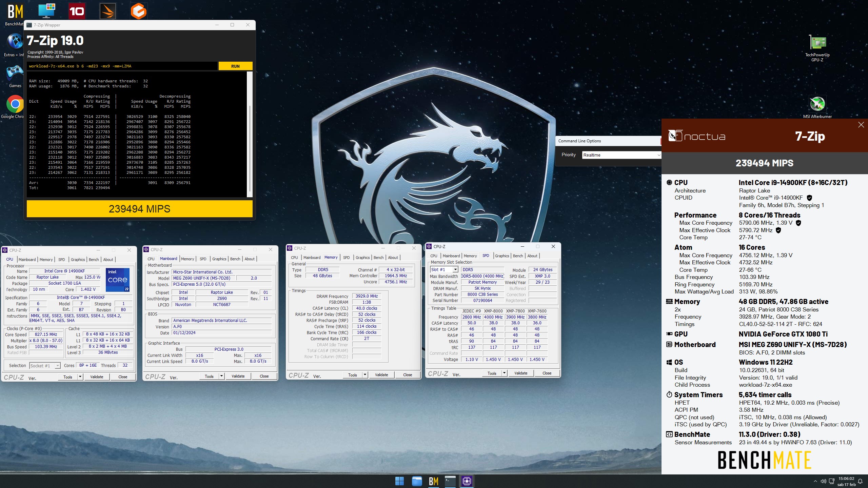
Task: Click Close in the Mainboard CPU-Z window
Action: (264, 376)
